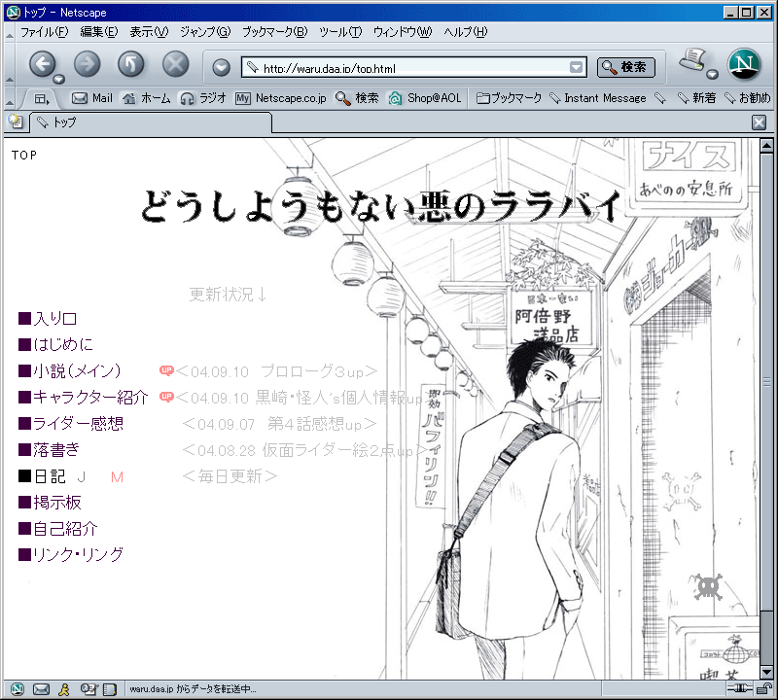The height and width of the screenshot is (700, 778).
Task: Open ラジオ (Radio) from personal toolbar
Action: click(x=203, y=98)
